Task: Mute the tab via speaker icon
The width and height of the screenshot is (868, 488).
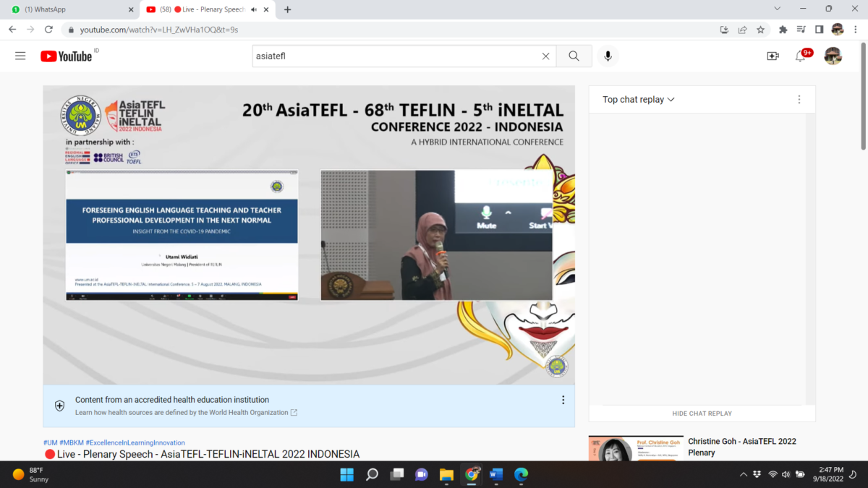Action: (254, 9)
